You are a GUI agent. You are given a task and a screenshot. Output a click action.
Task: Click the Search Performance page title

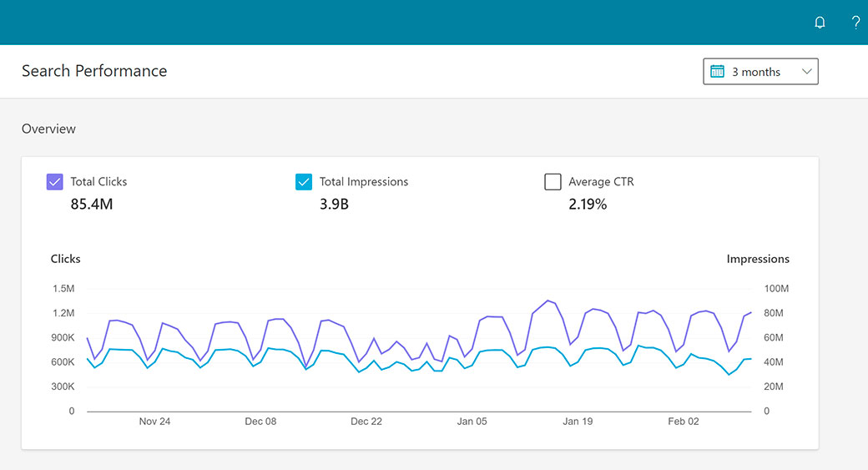click(94, 71)
